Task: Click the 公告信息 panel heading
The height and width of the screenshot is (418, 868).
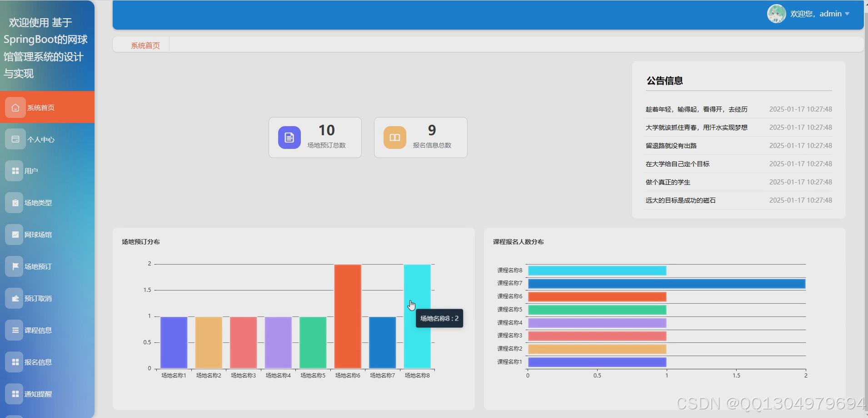Action: pos(665,81)
